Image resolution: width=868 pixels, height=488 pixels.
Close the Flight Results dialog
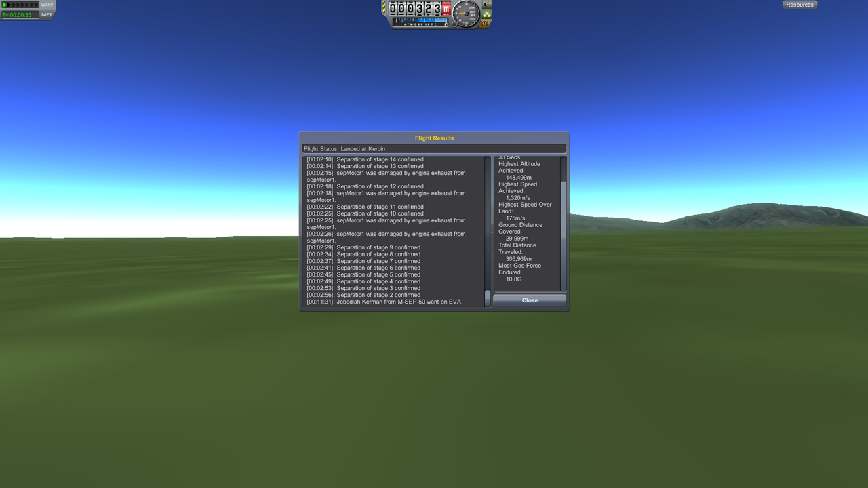pyautogui.click(x=530, y=300)
